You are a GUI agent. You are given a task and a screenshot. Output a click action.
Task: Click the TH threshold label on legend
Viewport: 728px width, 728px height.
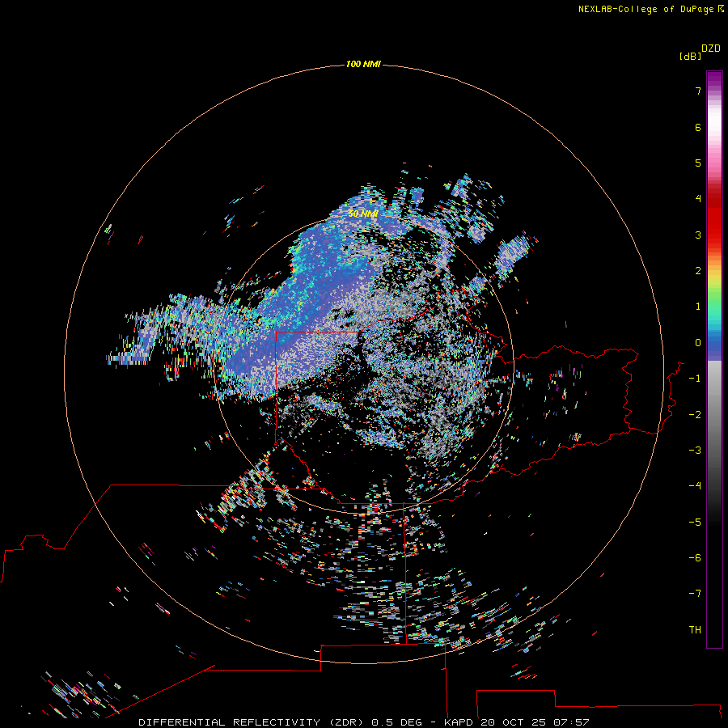[695, 630]
